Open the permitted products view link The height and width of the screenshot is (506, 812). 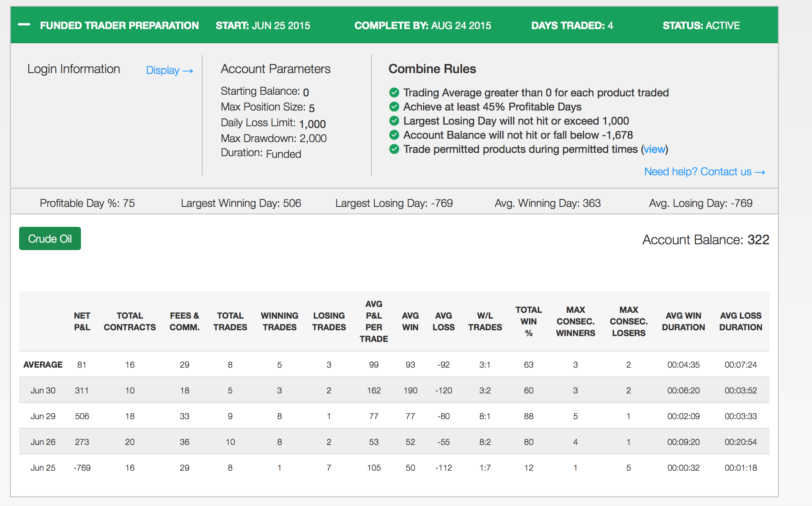(655, 149)
